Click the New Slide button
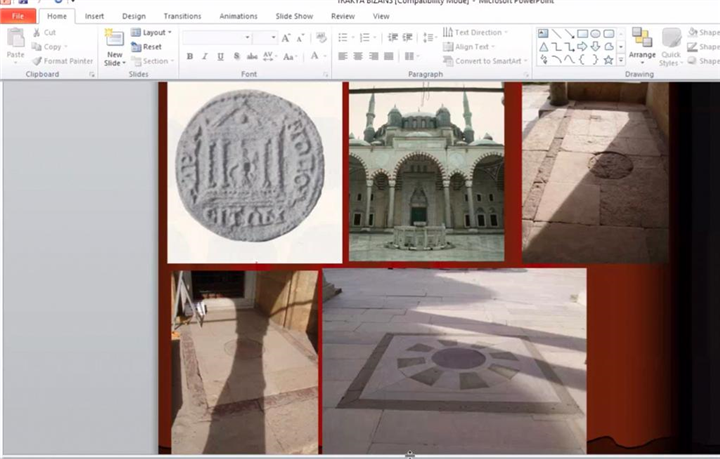720x459 pixels. [114, 47]
